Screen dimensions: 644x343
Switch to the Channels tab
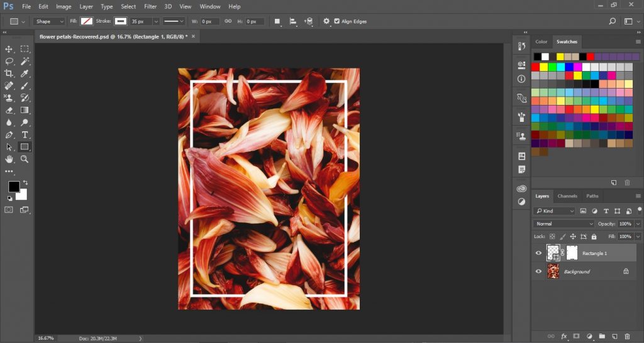[x=567, y=196]
